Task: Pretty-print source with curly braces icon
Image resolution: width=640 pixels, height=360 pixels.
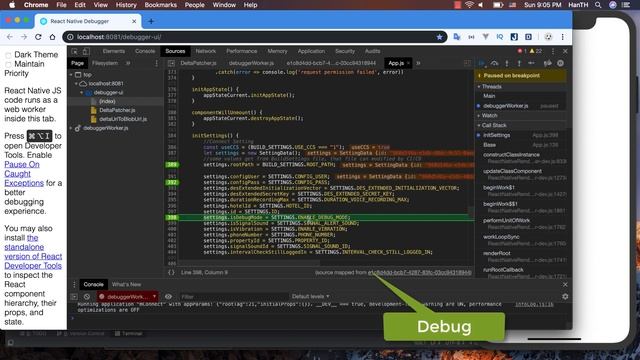Action: 171,272
